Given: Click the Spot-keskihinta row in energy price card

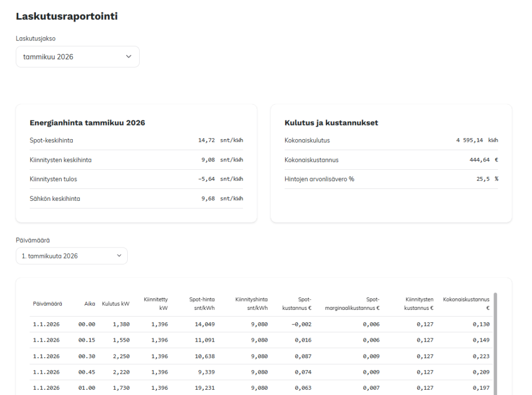Looking at the screenshot, I should point(136,140).
